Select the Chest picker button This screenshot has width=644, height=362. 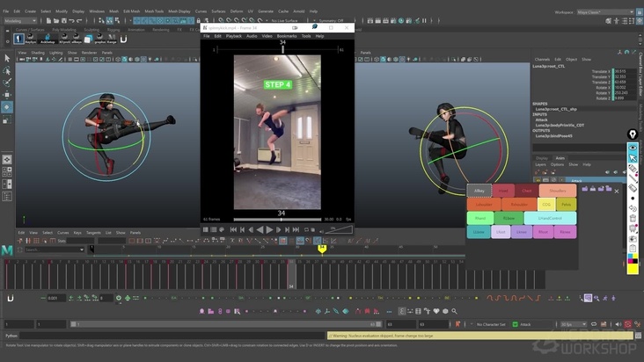(x=527, y=190)
